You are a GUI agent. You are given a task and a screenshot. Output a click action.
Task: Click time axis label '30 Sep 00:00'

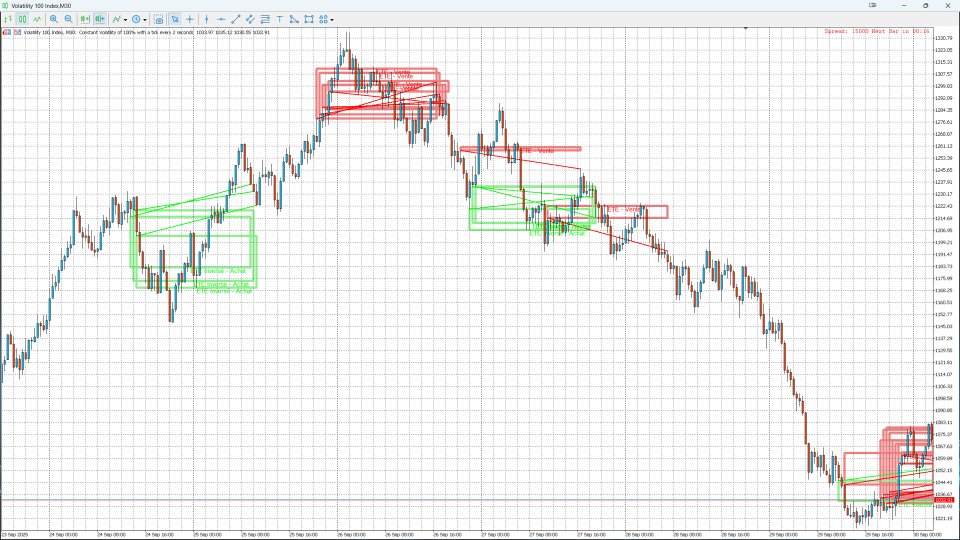928,534
